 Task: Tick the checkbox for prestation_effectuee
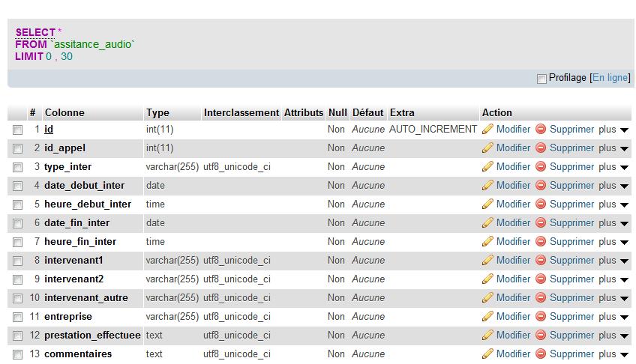pyautogui.click(x=17, y=336)
